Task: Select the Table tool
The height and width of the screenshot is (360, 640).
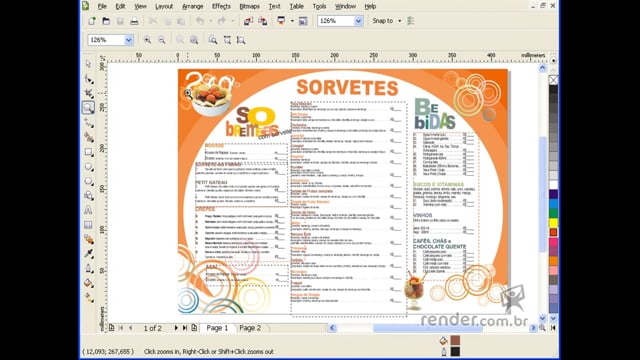Action: (x=88, y=225)
